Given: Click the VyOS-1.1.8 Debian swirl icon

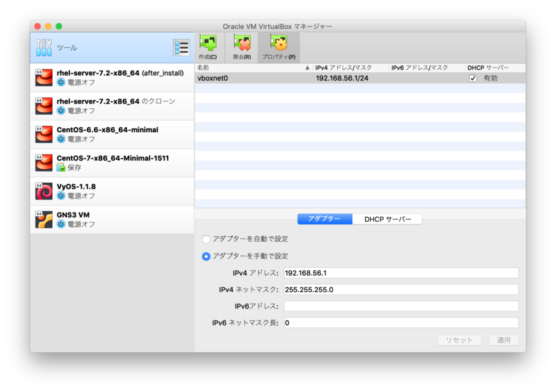Looking at the screenshot, I should [44, 191].
